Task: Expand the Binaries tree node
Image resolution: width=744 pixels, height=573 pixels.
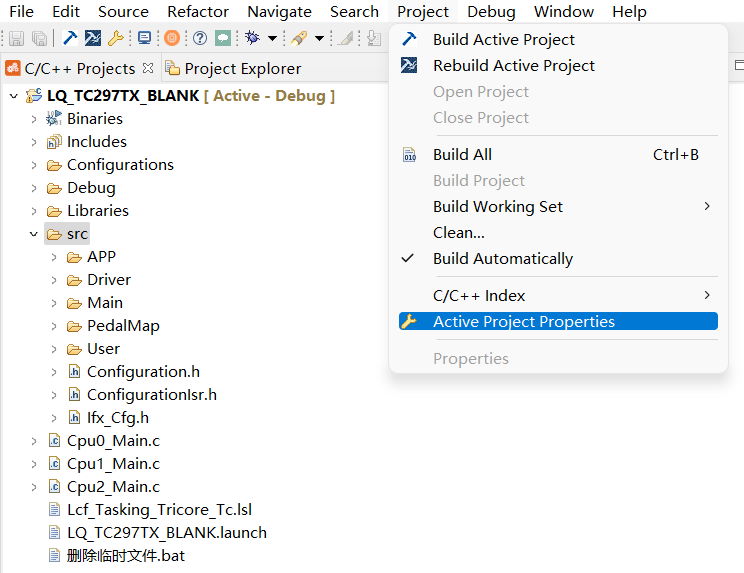Action: coord(34,119)
